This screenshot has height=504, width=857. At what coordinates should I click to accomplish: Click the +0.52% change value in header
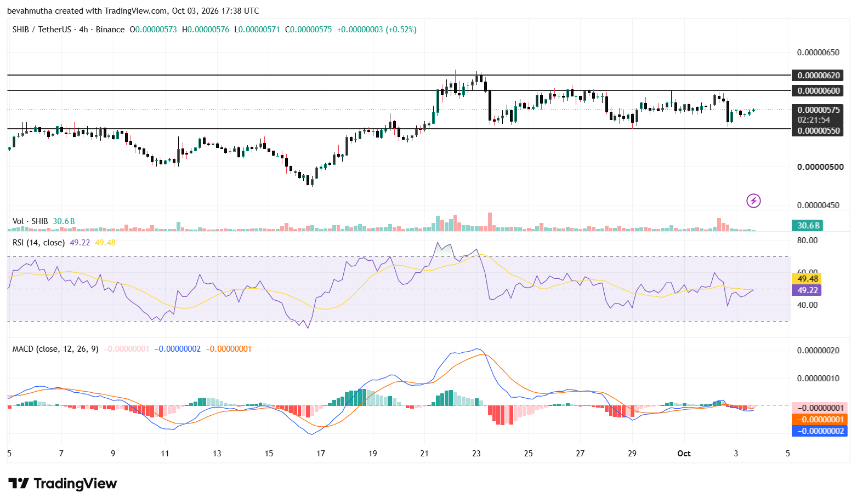(x=401, y=30)
